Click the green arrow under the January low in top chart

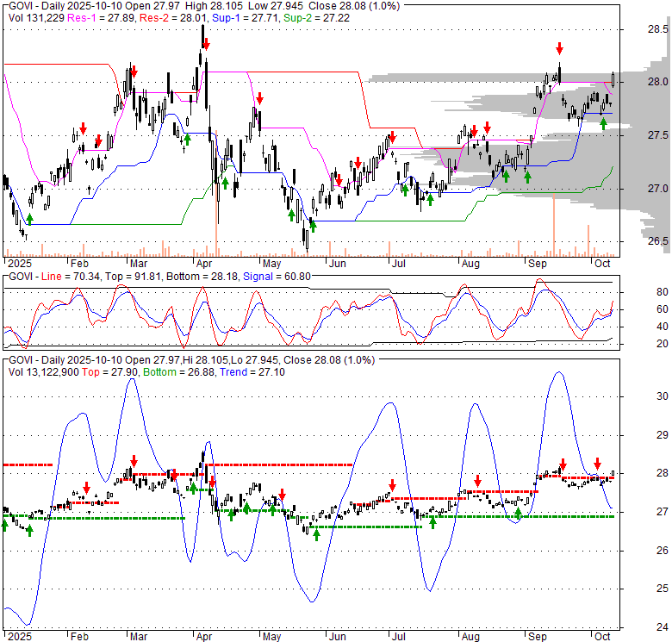29,219
